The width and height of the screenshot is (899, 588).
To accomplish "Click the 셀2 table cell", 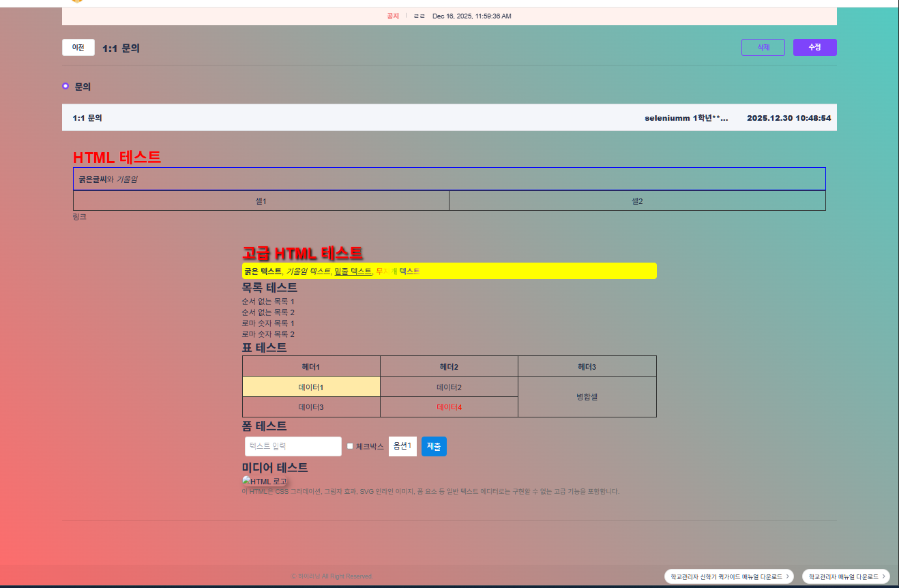I will [x=636, y=201].
